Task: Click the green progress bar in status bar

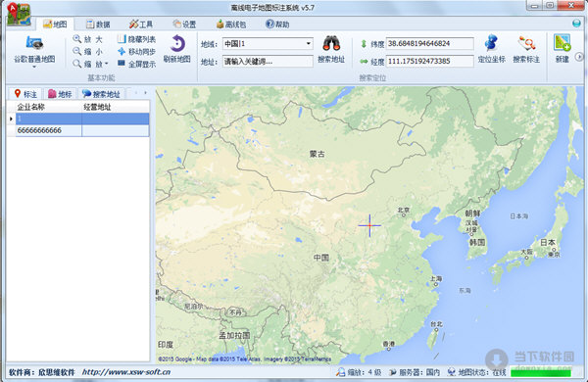Action: 541,373
